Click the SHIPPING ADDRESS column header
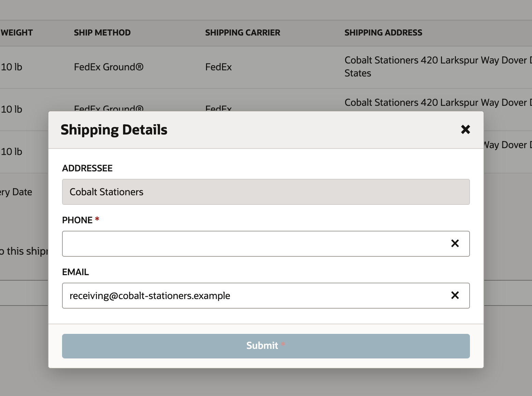The width and height of the screenshot is (532, 396). click(x=383, y=32)
